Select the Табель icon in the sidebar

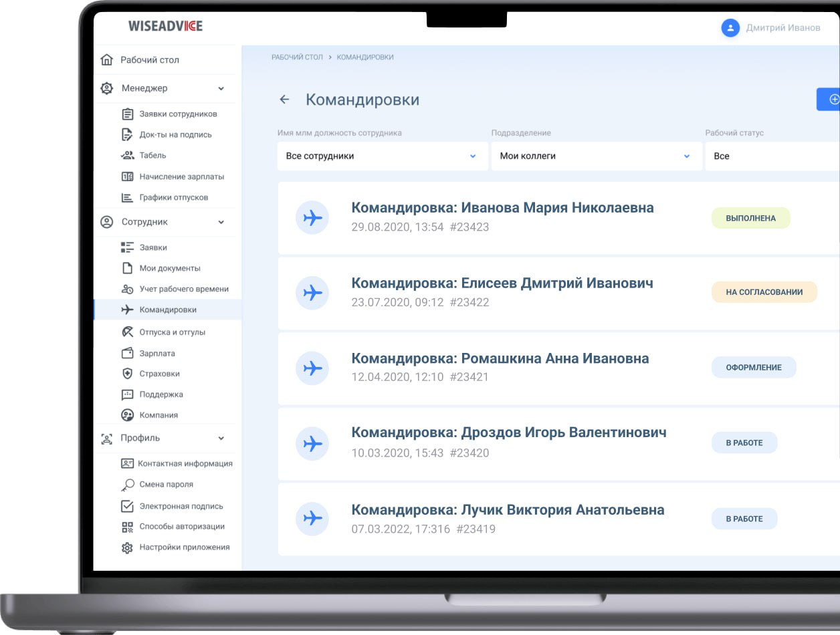coord(127,155)
